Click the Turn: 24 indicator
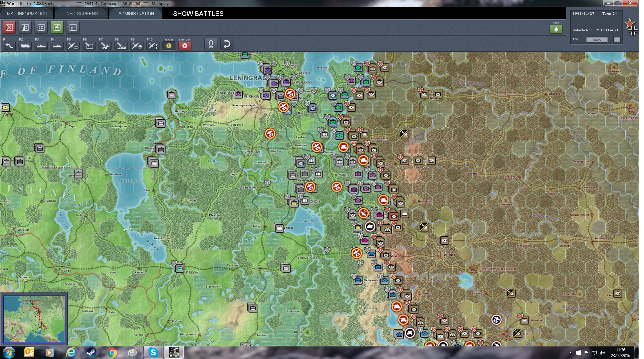This screenshot has width=644, height=359. tap(609, 14)
